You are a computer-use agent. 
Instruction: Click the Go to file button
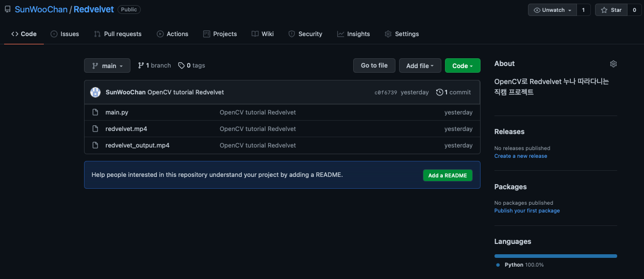(374, 65)
